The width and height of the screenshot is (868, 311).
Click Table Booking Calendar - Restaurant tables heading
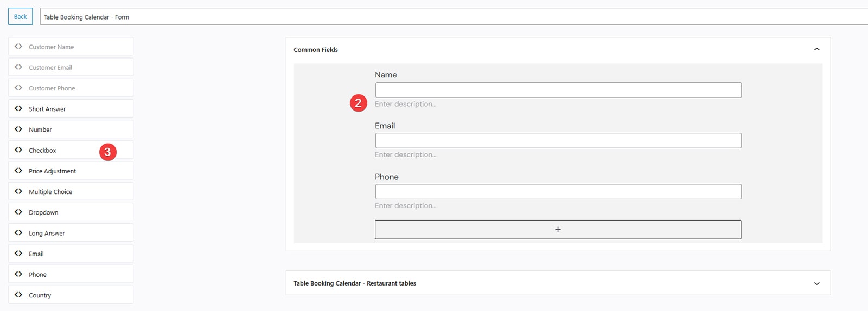[355, 283]
